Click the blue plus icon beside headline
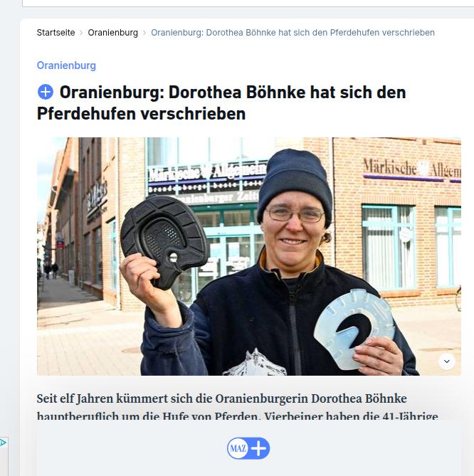The width and height of the screenshot is (474, 476). (x=46, y=92)
